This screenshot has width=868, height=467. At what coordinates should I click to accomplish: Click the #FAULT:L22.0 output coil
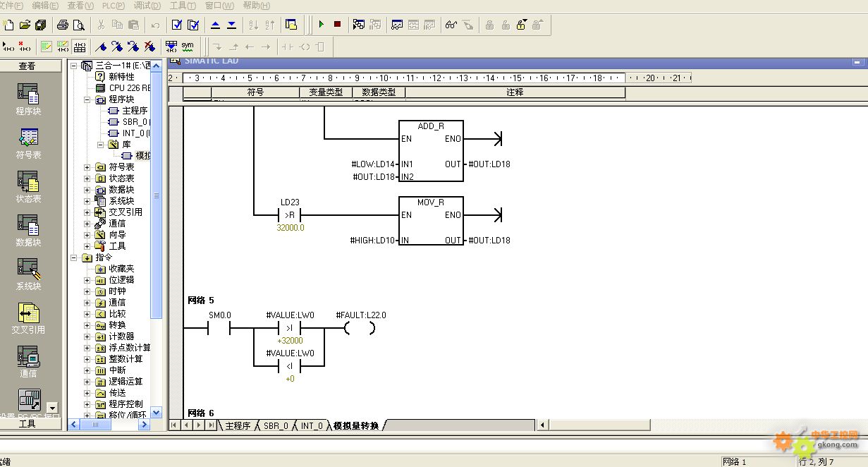(x=360, y=328)
